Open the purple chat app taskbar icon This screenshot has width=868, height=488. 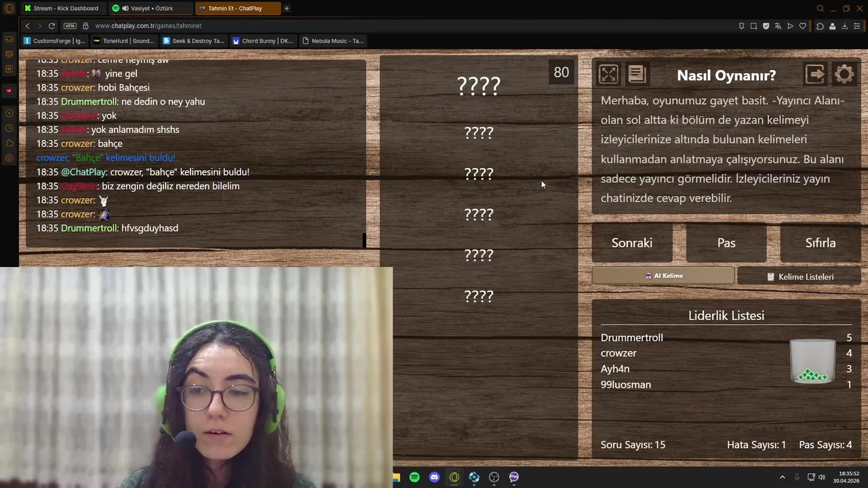pyautogui.click(x=514, y=477)
